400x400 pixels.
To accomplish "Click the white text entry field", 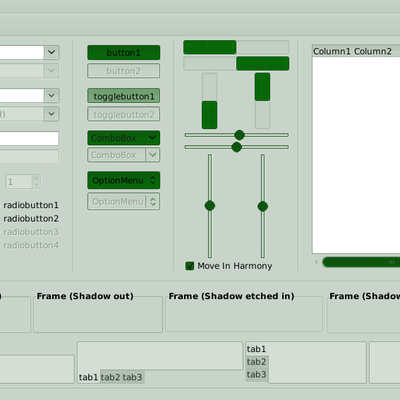I will tap(29, 138).
